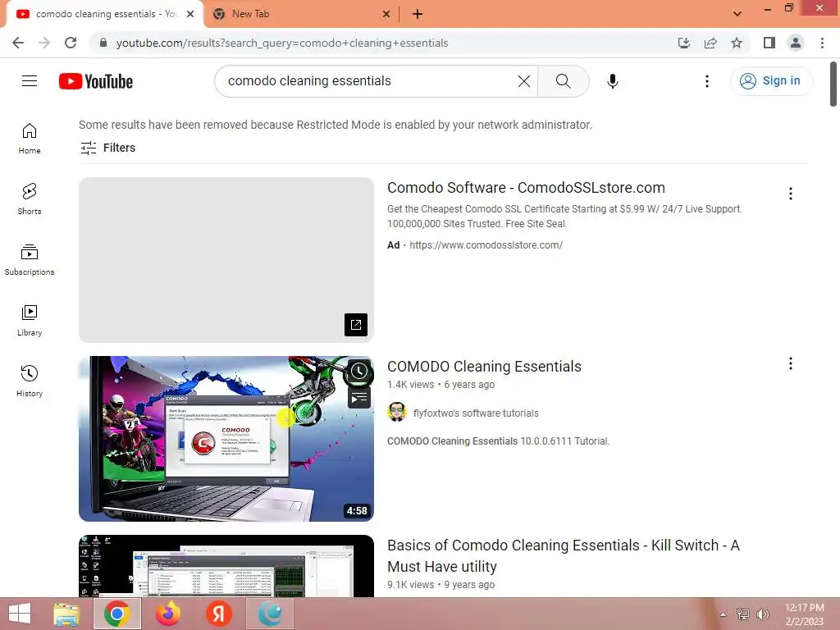Image resolution: width=840 pixels, height=630 pixels.
Task: Open Subscriptions in sidebar
Action: tap(30, 260)
